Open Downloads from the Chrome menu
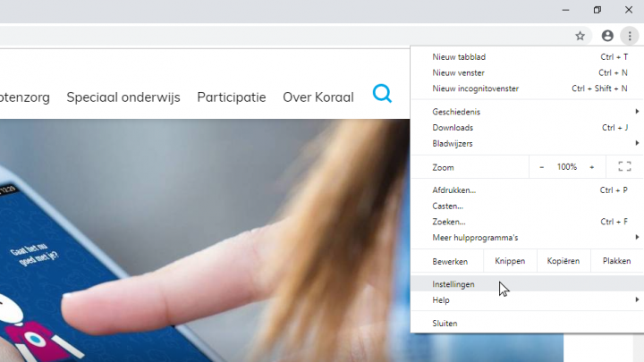Screen dimensions: 644x362 point(528,128)
